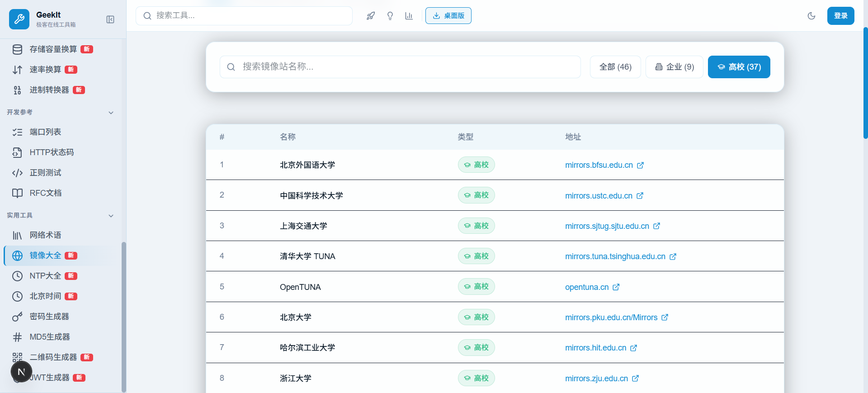Image resolution: width=868 pixels, height=393 pixels.
Task: Select the 浙江大学 name cell
Action: click(x=296, y=379)
